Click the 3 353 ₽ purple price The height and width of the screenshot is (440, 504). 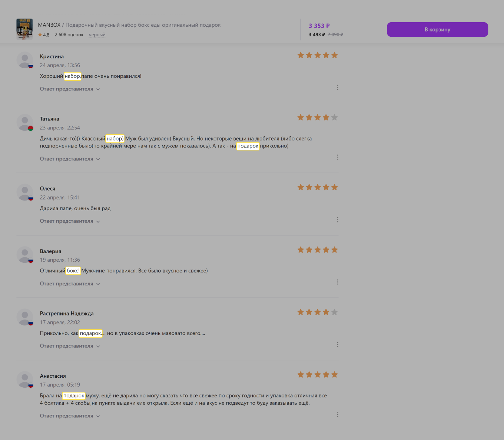(319, 26)
